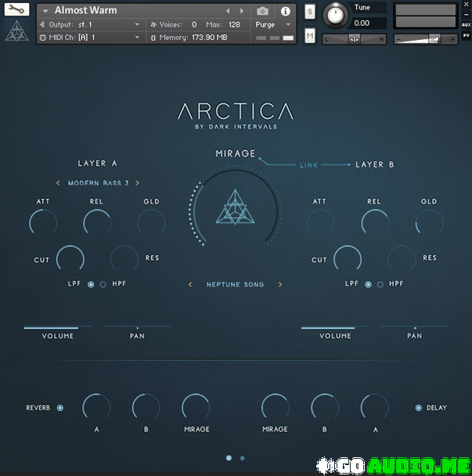Adjust Layer B REL knob
Screen dimensions: 472x476
[x=375, y=223]
